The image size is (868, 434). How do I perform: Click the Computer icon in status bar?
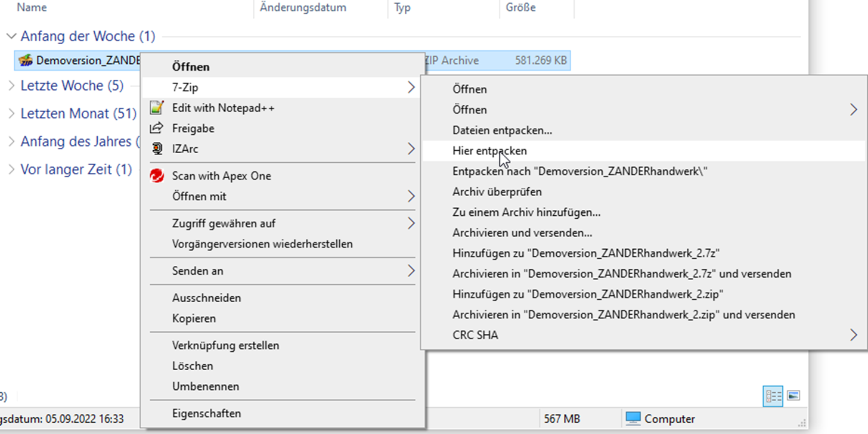pyautogui.click(x=633, y=418)
